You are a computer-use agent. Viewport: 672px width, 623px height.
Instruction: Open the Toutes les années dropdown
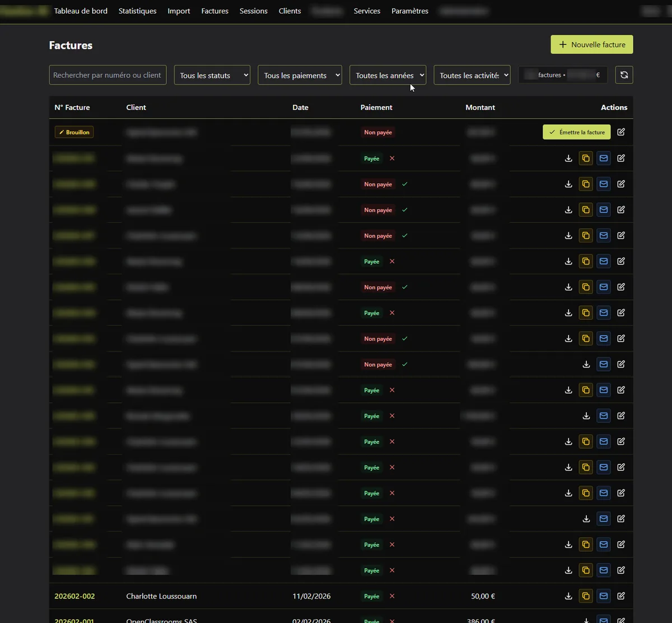(x=388, y=75)
